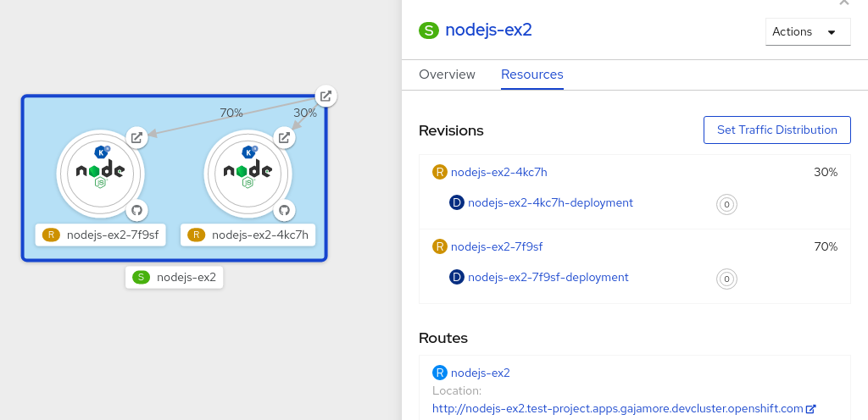This screenshot has height=420, width=868.
Task: Open nodejs-ex2-4kc7h-deployment link
Action: click(x=550, y=202)
